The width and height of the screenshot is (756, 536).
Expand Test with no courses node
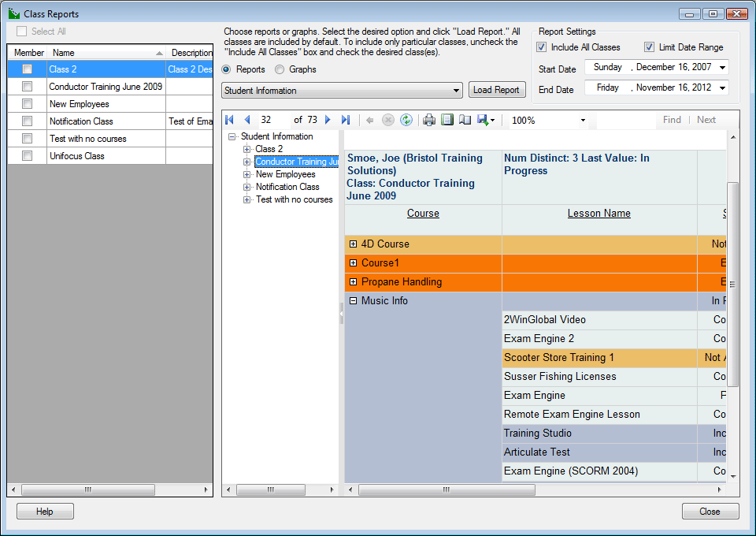[246, 199]
